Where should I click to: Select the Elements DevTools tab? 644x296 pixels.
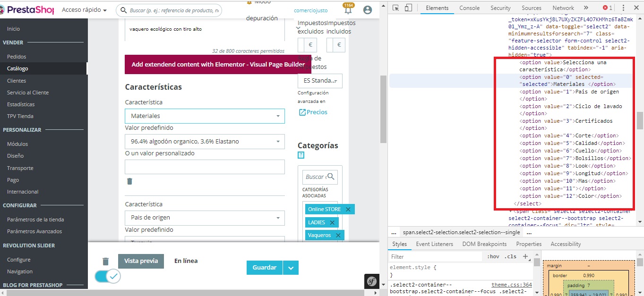click(x=437, y=8)
